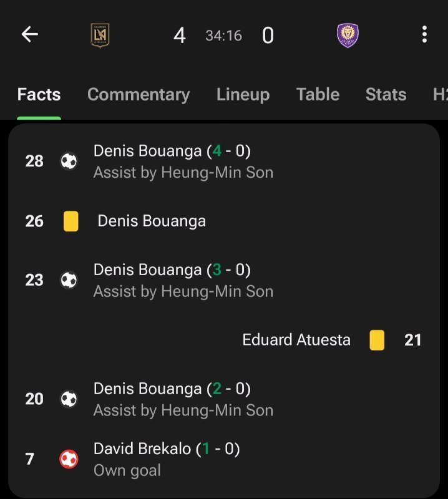Tap the 34:16 match clock

point(223,36)
